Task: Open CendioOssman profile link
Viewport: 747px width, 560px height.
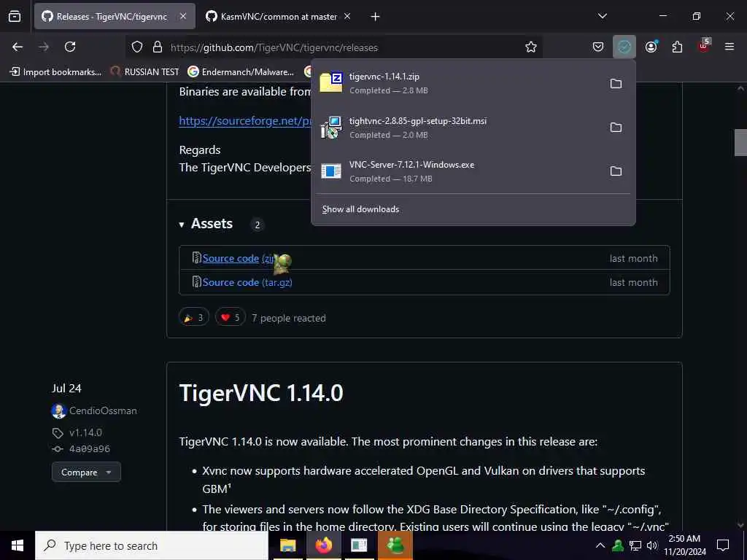Action: point(103,411)
